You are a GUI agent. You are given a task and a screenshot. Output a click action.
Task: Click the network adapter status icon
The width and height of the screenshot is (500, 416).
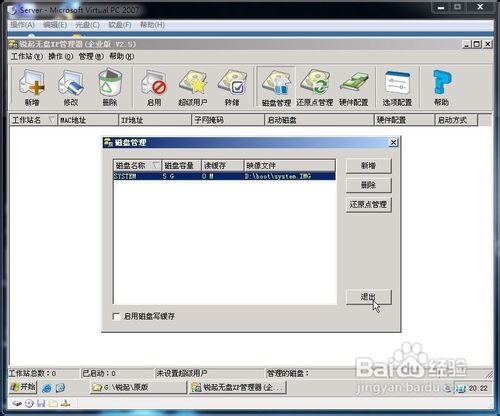point(65,404)
